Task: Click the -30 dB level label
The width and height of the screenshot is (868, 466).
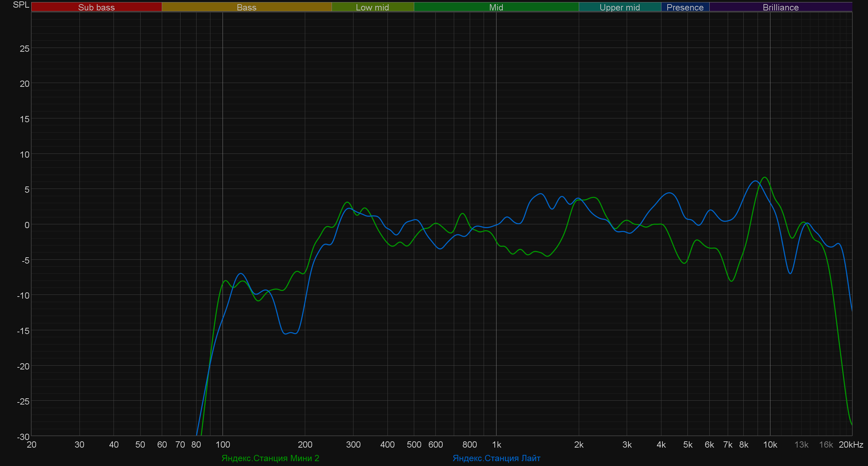Action: tap(23, 436)
